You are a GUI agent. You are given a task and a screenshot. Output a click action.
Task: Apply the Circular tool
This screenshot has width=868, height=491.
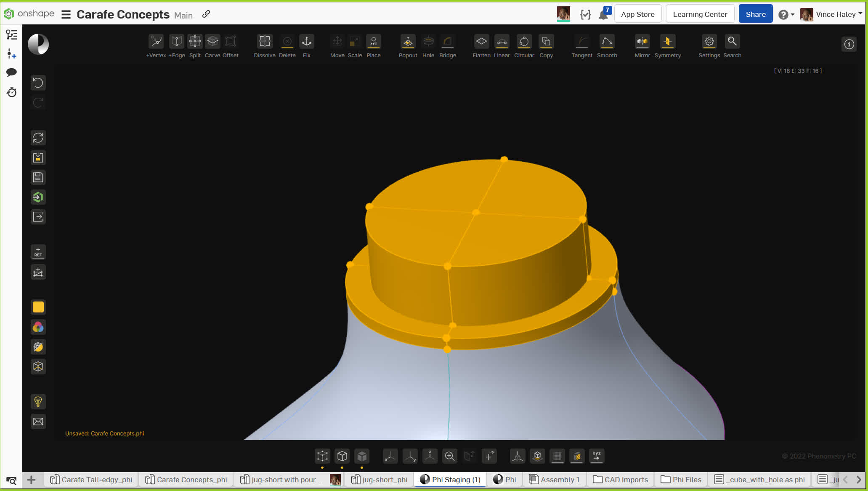tap(524, 42)
